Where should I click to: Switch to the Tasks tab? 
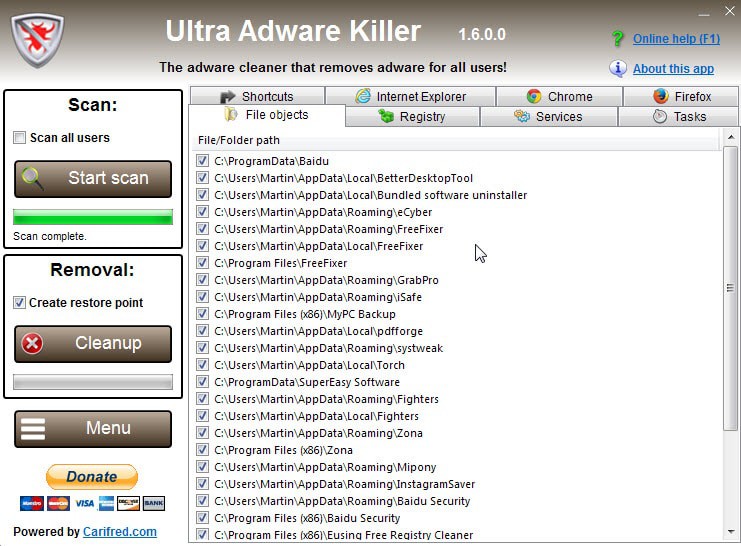pyautogui.click(x=678, y=116)
